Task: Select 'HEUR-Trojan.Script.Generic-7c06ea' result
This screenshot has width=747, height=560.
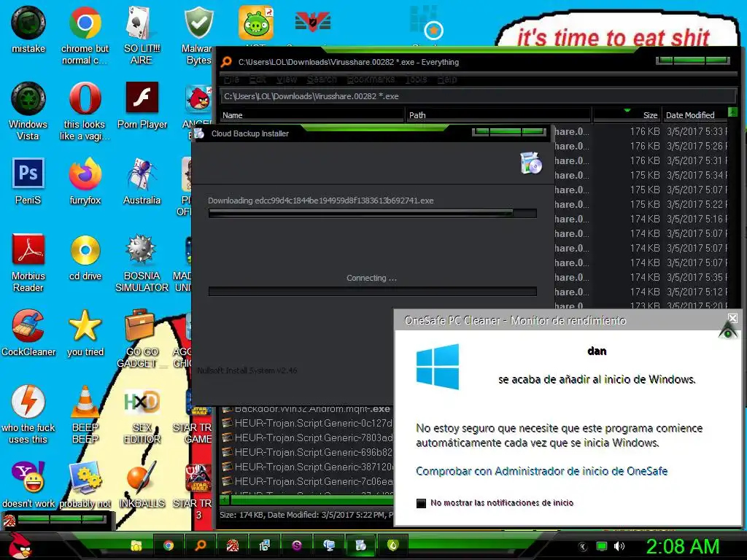Action: click(307, 481)
